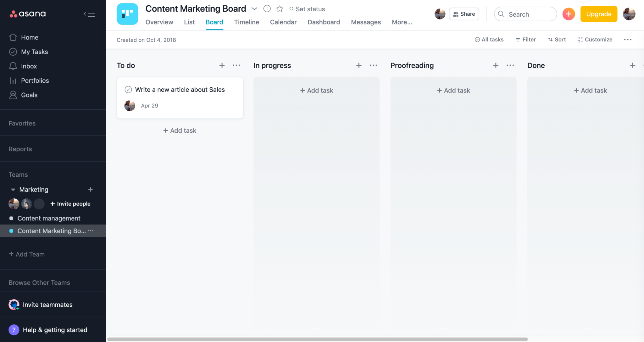Open Browse Other Teams
The height and width of the screenshot is (342, 644).
click(39, 283)
